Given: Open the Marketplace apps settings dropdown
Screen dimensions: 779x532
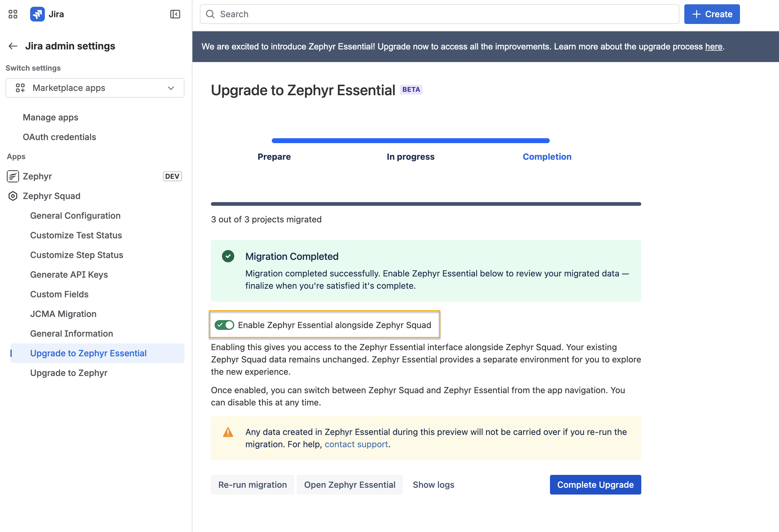Looking at the screenshot, I should click(95, 88).
